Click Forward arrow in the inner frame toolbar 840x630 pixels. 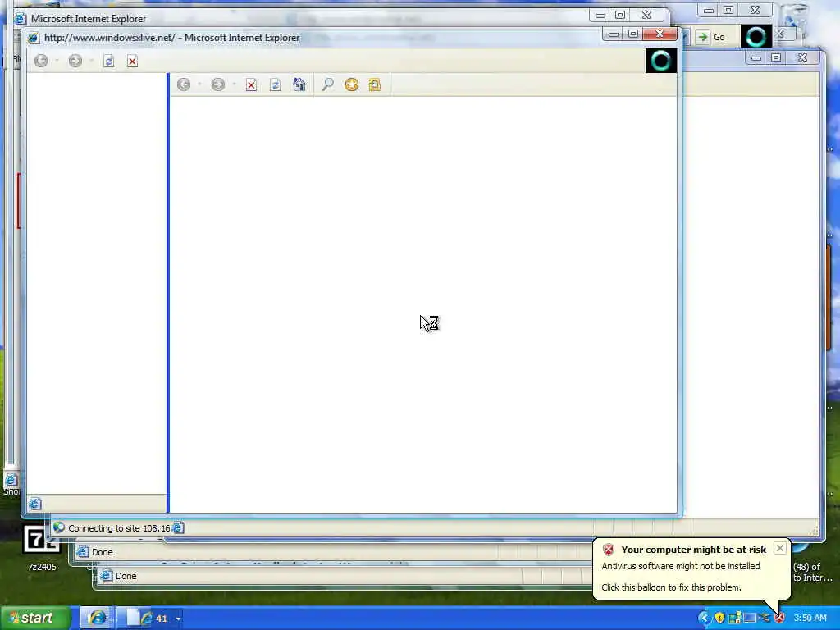pos(218,84)
